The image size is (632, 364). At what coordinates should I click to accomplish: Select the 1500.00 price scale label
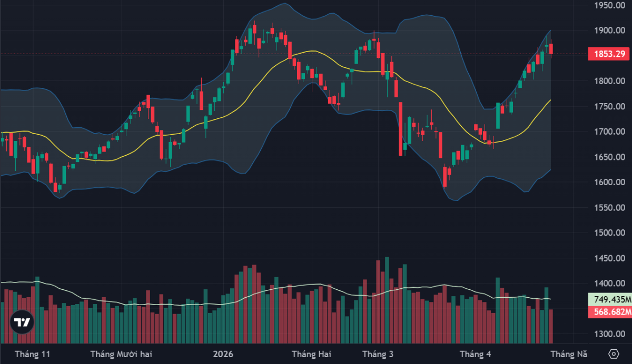[x=609, y=233]
